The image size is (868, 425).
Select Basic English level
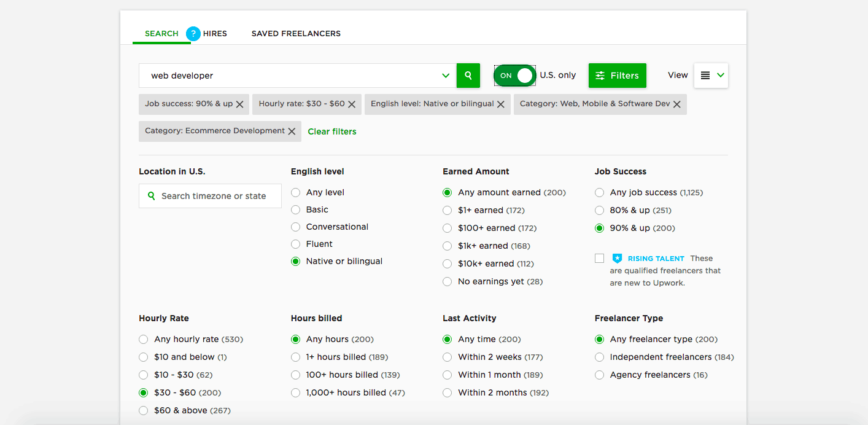pos(296,209)
